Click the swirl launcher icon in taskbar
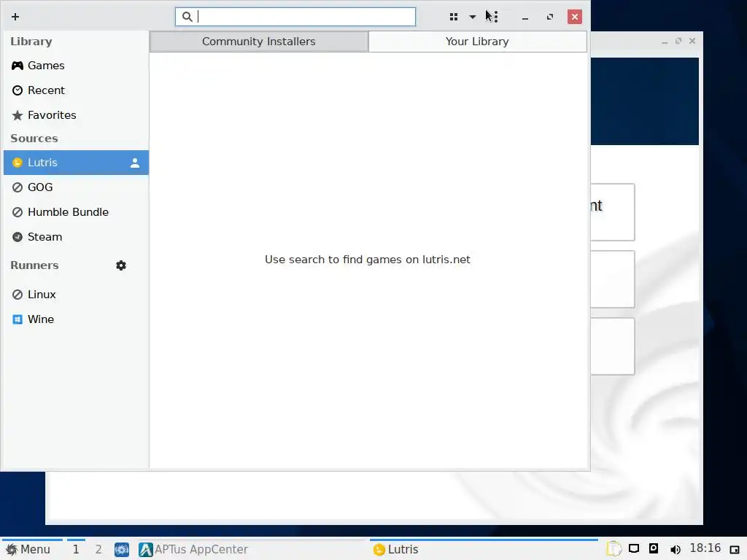This screenshot has width=747, height=560. [x=122, y=550]
